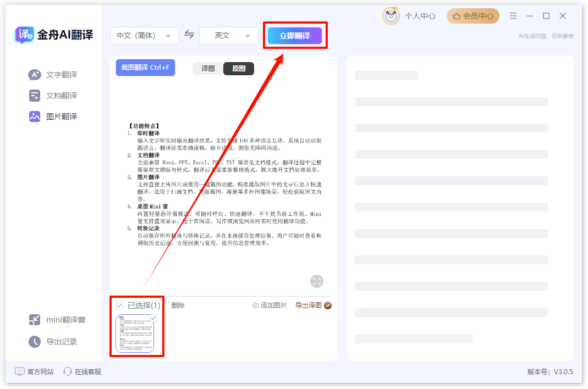Swap source and target languages
The width and height of the screenshot is (588, 389).
pos(189,35)
